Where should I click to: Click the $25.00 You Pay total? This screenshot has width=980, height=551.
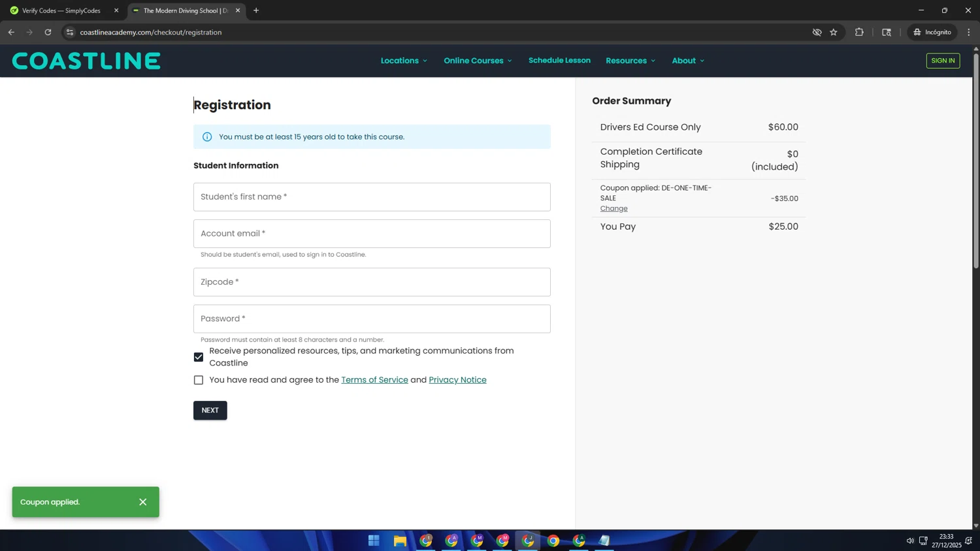pyautogui.click(x=783, y=227)
